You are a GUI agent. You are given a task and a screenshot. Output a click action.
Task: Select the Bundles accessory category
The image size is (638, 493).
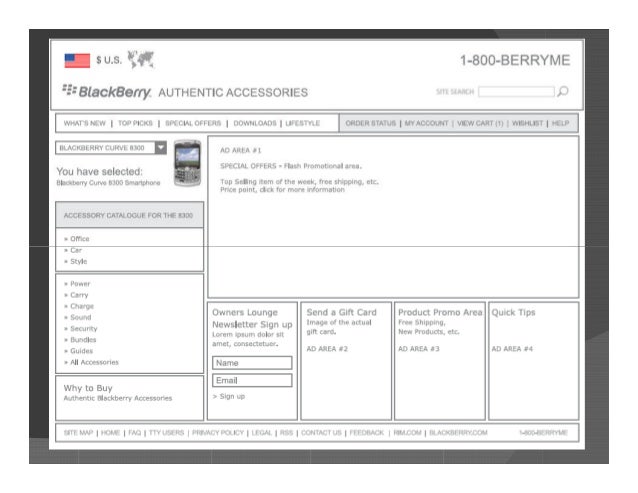(83, 340)
